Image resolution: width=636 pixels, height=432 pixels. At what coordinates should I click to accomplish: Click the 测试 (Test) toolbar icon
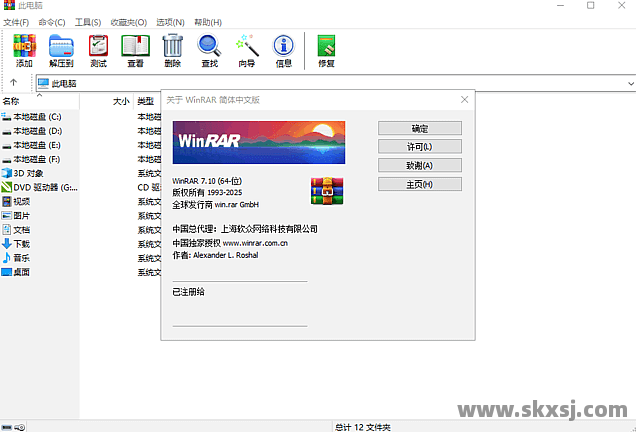(98, 49)
